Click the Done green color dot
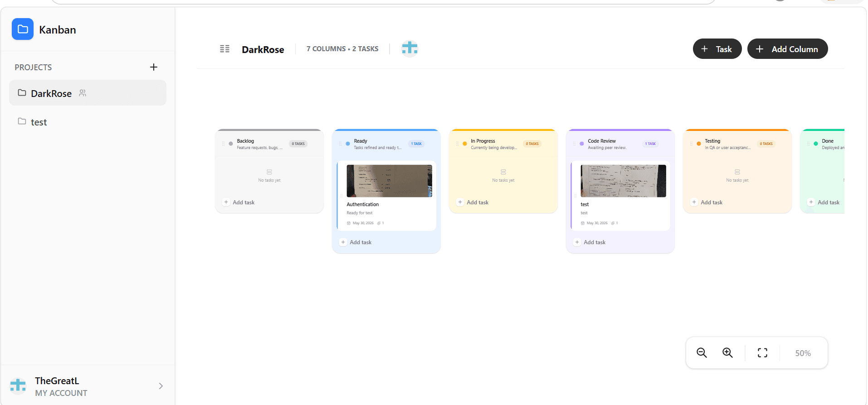Screen dimensions: 868x405 pos(816,144)
